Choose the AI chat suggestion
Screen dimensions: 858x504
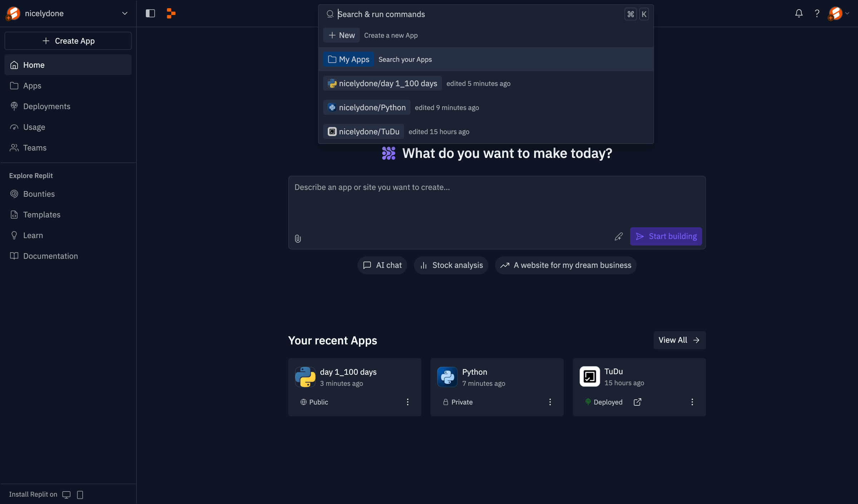(x=382, y=265)
